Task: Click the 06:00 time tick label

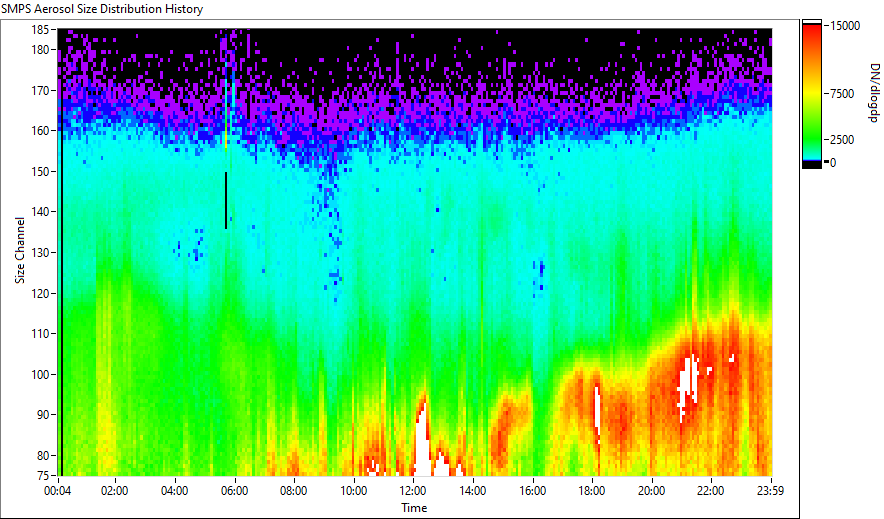Action: pos(234,491)
